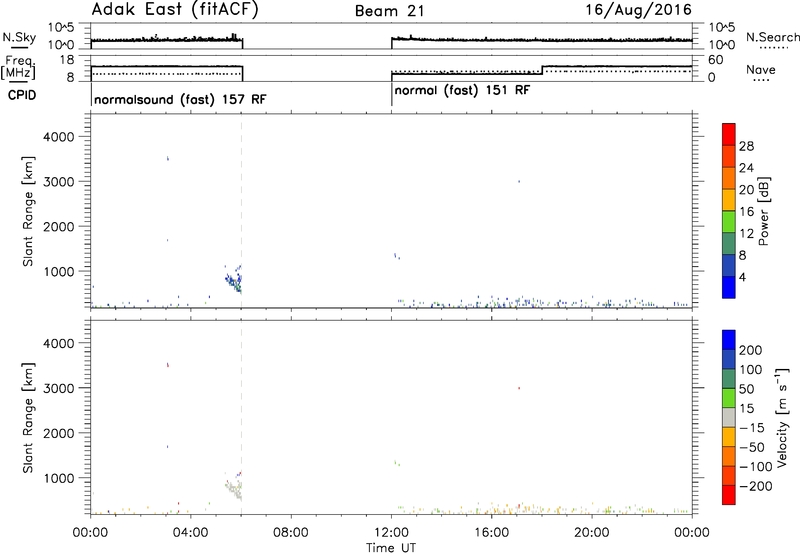
Task: Click the "Time UT" axis label
Action: coord(391,548)
